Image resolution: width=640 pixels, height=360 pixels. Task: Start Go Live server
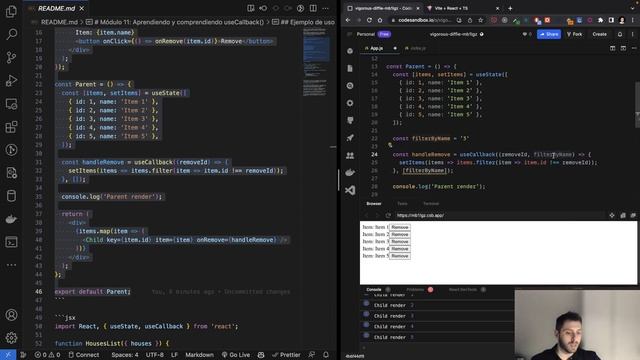click(x=236, y=355)
